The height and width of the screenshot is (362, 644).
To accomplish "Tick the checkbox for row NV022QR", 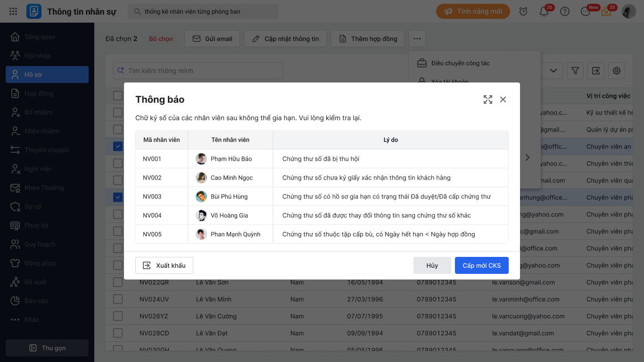I will (x=118, y=282).
